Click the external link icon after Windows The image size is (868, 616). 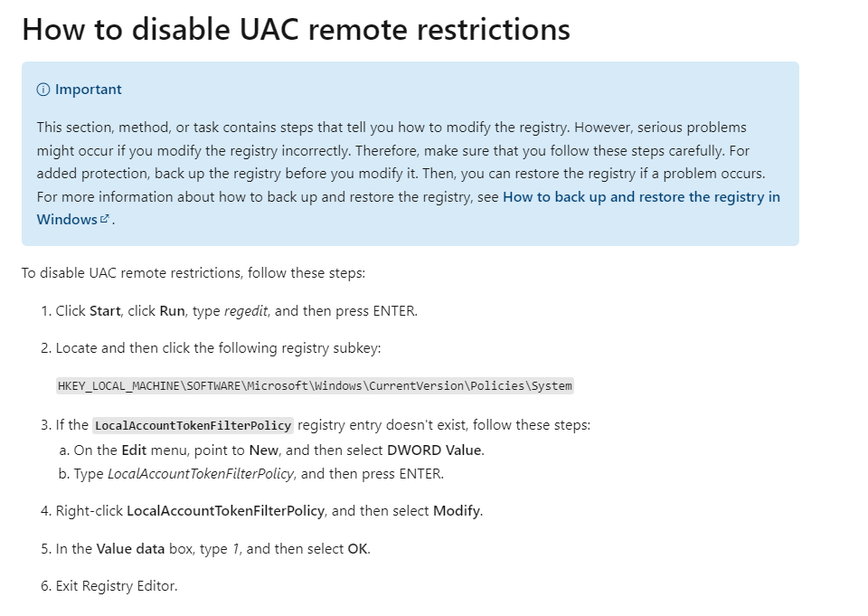coord(105,219)
